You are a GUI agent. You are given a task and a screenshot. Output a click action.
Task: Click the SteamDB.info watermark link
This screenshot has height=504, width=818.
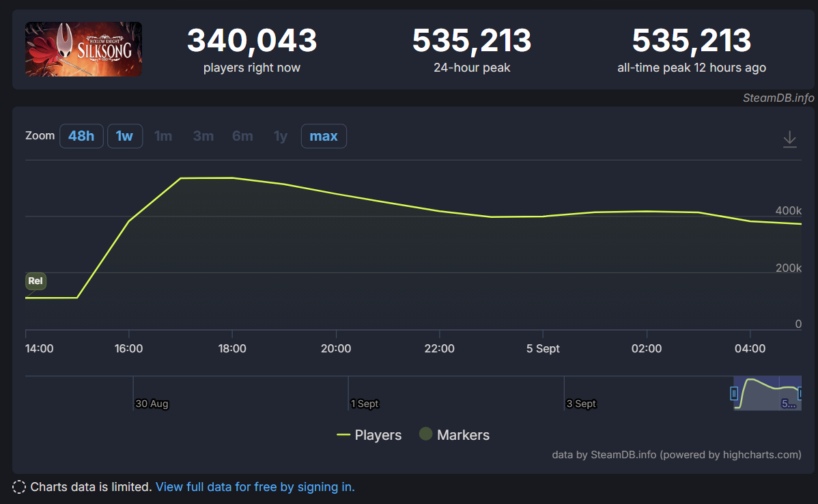pos(778,98)
